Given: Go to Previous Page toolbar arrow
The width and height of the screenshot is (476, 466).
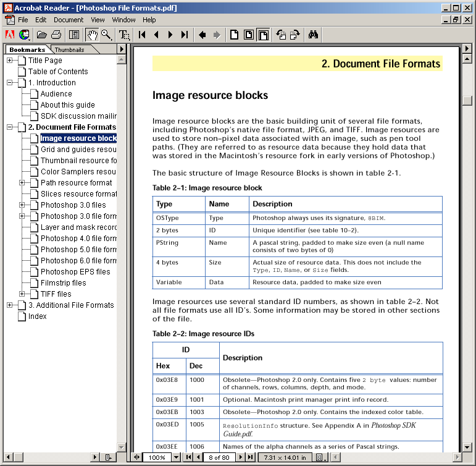Looking at the screenshot, I should 156,35.
